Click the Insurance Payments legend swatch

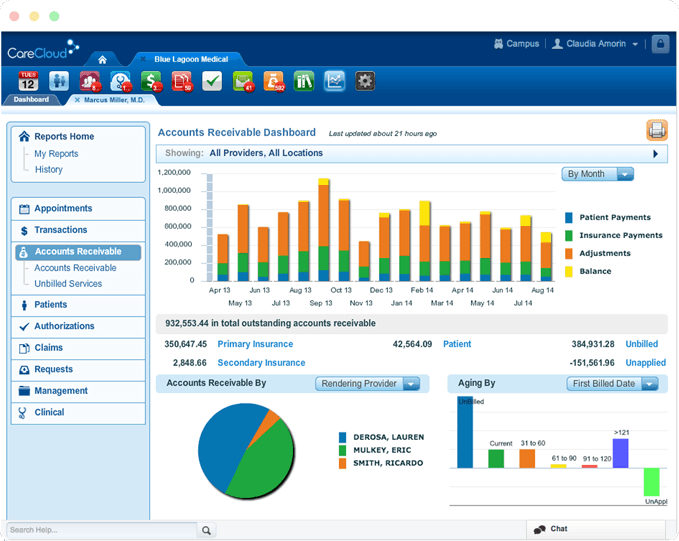point(569,235)
